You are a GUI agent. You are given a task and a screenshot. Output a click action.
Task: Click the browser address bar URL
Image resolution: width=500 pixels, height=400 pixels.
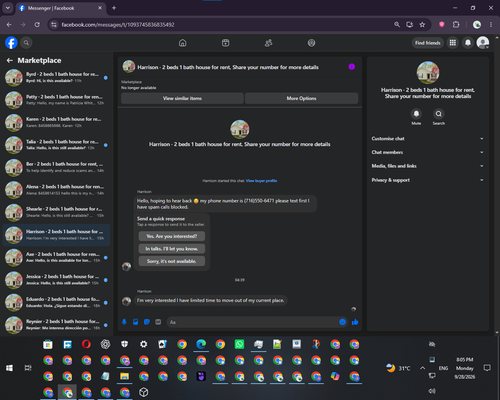click(x=118, y=25)
